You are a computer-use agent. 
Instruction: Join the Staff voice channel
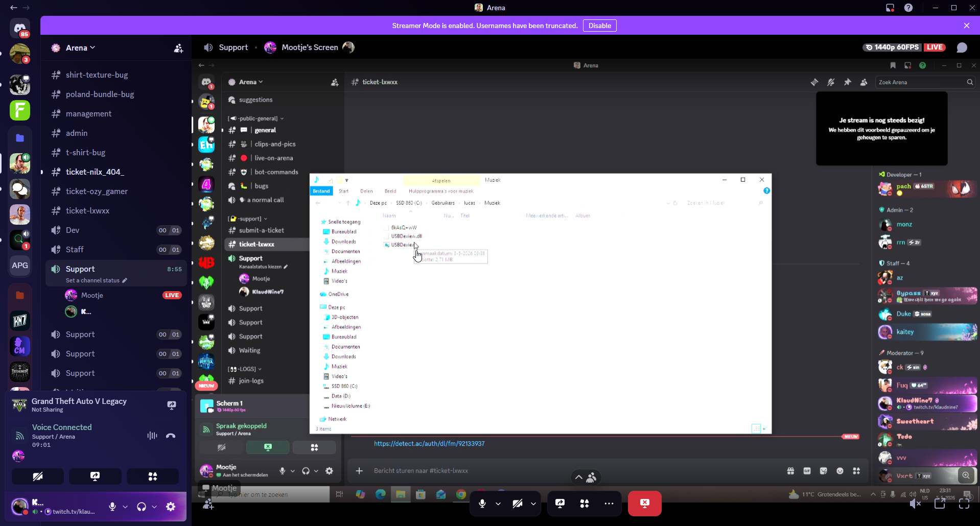116,250
